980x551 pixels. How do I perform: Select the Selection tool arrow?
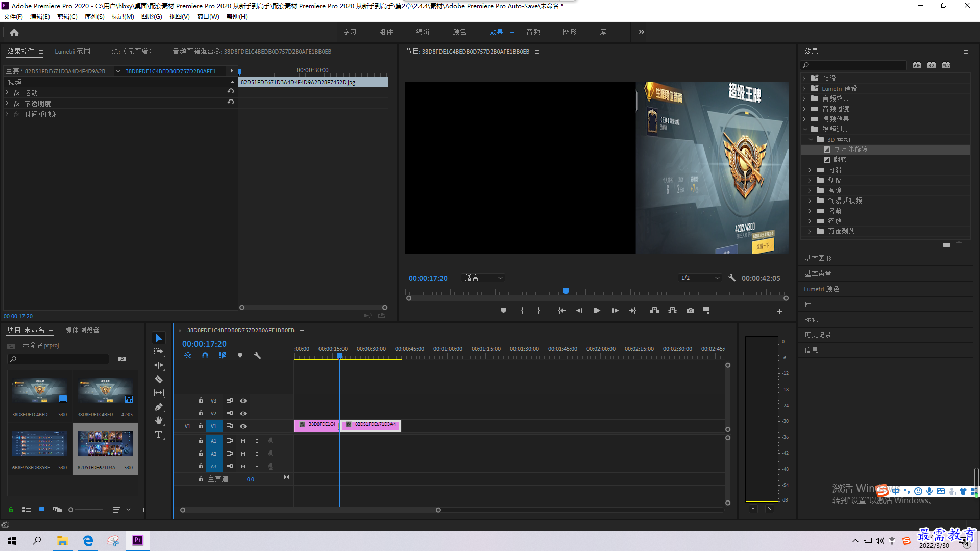159,338
